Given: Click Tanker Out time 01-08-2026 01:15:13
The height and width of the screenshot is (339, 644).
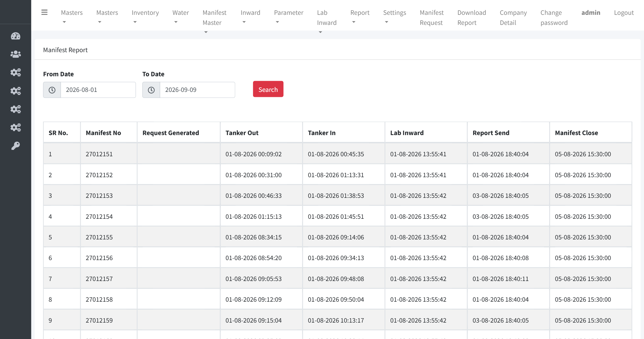Looking at the screenshot, I should 253,216.
